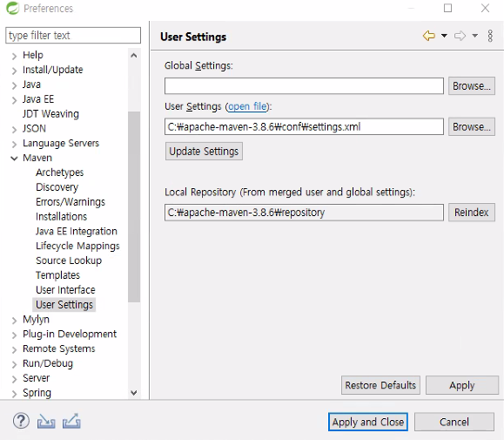This screenshot has height=440, width=504.
Task: Select User Interface under Maven
Action: click(x=65, y=290)
